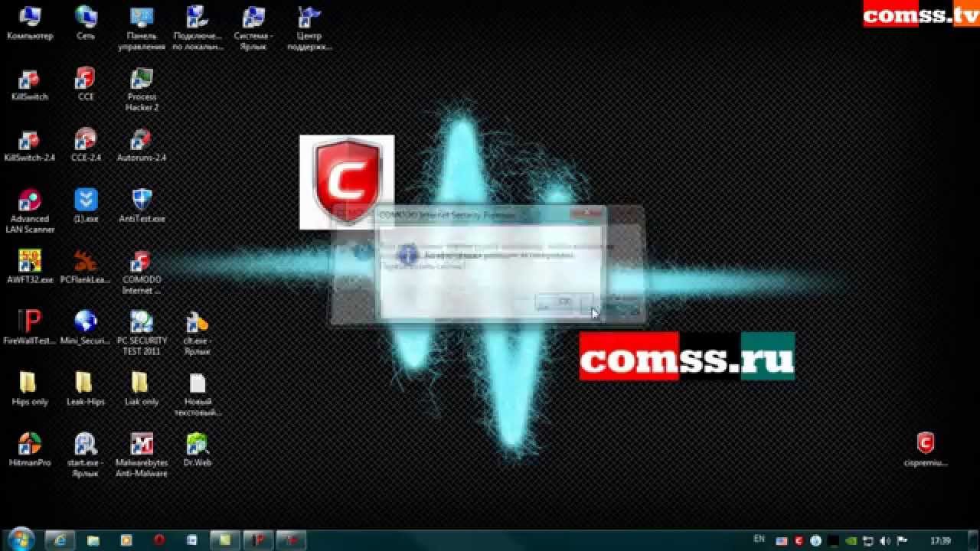The image size is (980, 551).
Task: Select the KillSwitch desktop icon
Action: coord(29,84)
